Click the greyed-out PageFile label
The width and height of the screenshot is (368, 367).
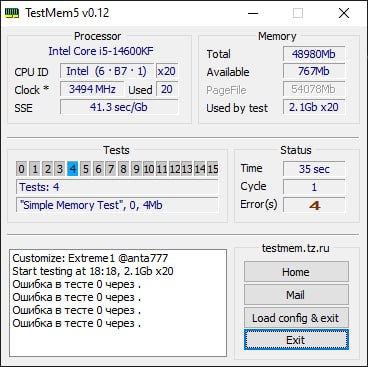tap(226, 90)
